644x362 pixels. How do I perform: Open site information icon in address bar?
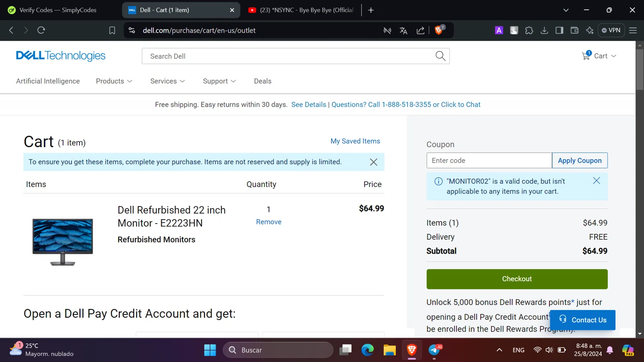coord(132,30)
